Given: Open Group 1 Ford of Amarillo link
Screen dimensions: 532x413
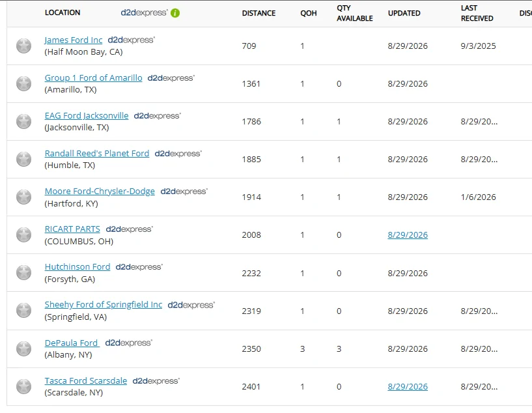Looking at the screenshot, I should point(93,78).
